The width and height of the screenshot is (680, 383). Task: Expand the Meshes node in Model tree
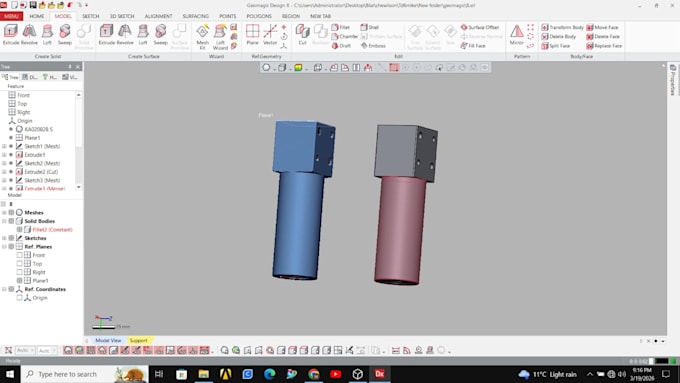(x=4, y=213)
